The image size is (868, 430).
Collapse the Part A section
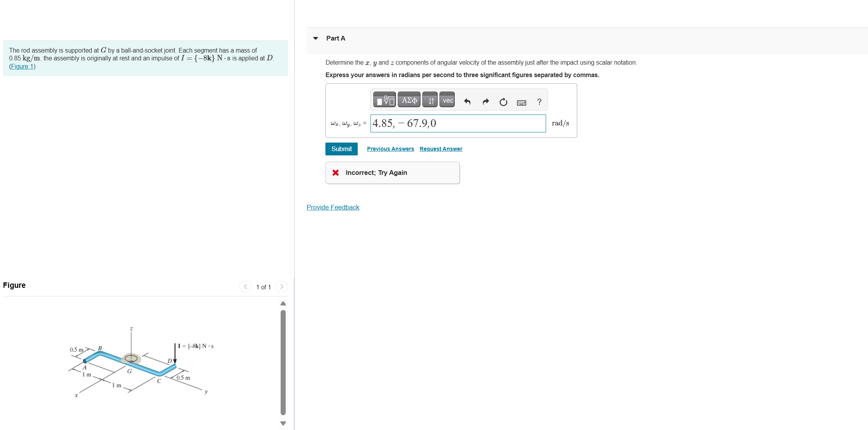(x=316, y=38)
